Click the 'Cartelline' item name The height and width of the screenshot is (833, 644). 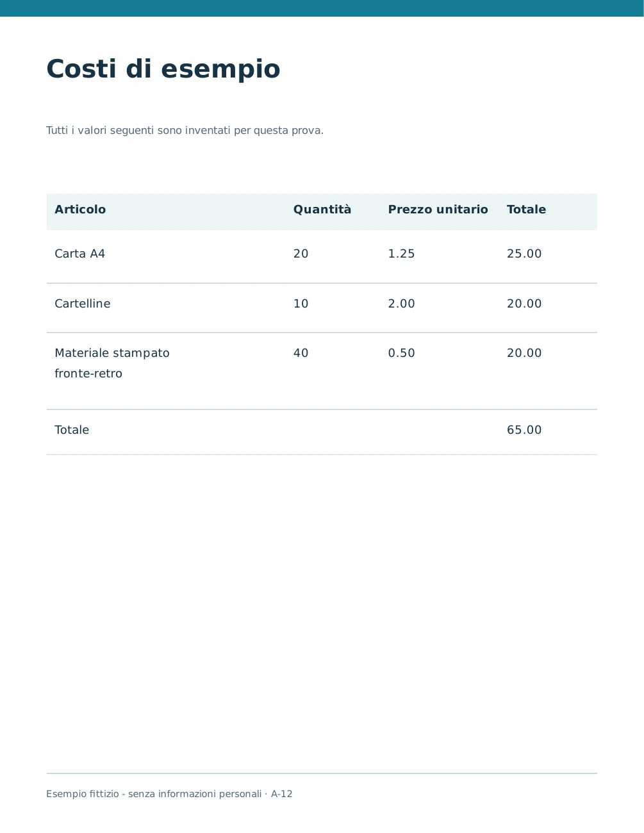(83, 304)
